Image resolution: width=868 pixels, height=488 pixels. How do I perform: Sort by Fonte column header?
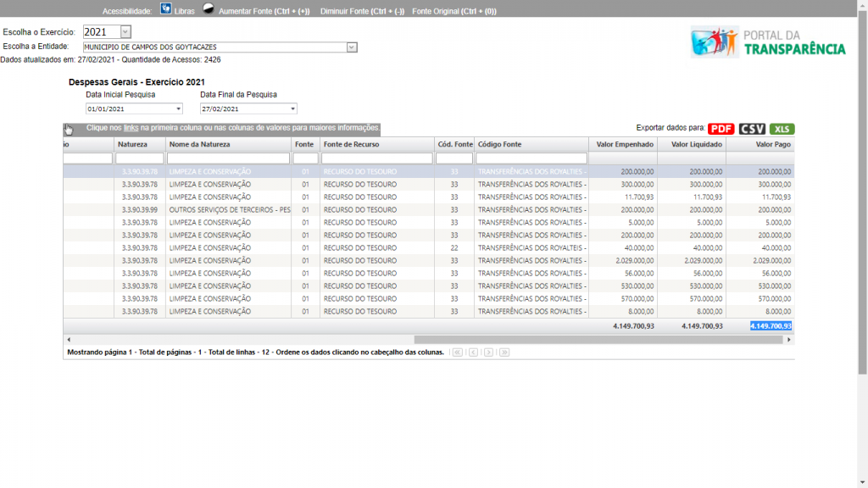click(305, 144)
